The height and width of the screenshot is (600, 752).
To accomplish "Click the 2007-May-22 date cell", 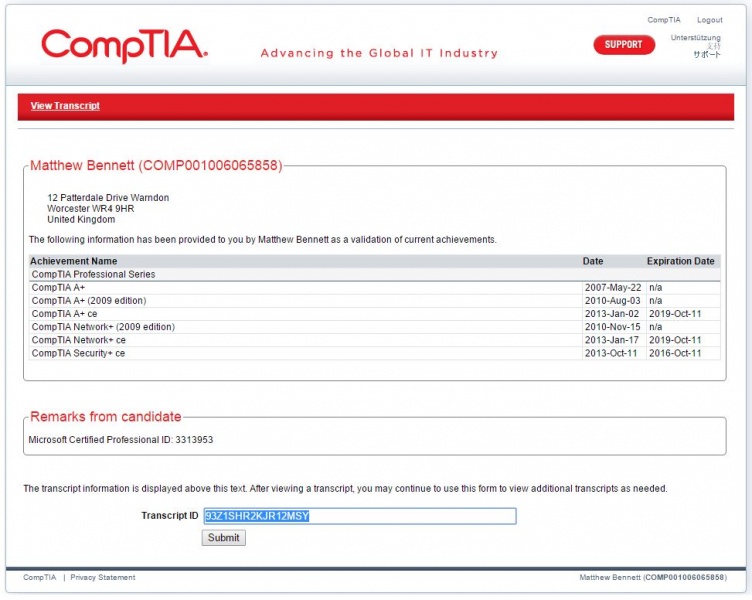I will 613,287.
